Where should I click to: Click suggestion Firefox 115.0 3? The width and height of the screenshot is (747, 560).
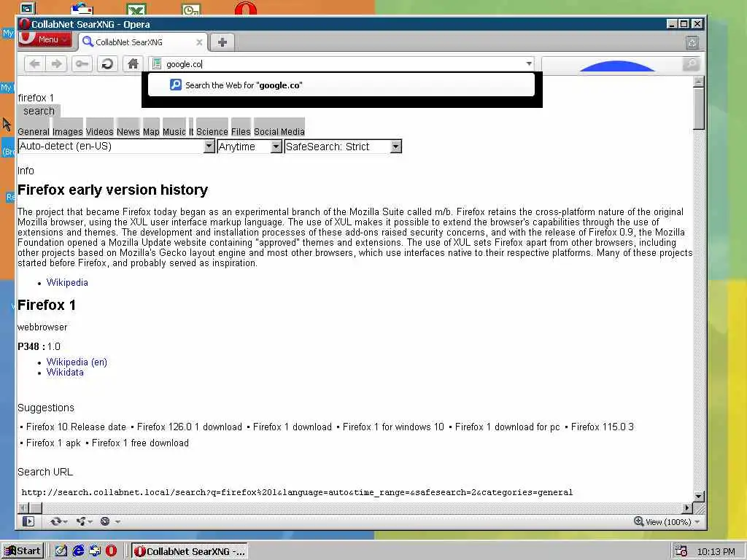[x=602, y=427]
